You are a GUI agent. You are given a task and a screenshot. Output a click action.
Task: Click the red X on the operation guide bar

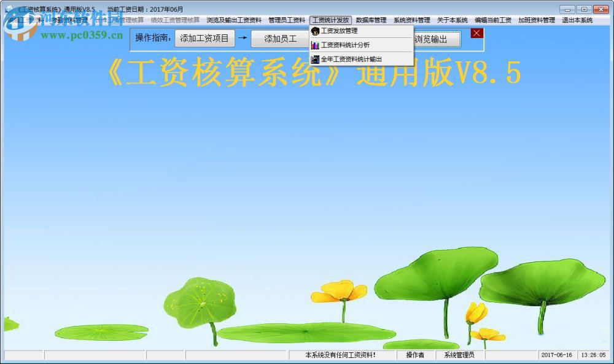(477, 34)
